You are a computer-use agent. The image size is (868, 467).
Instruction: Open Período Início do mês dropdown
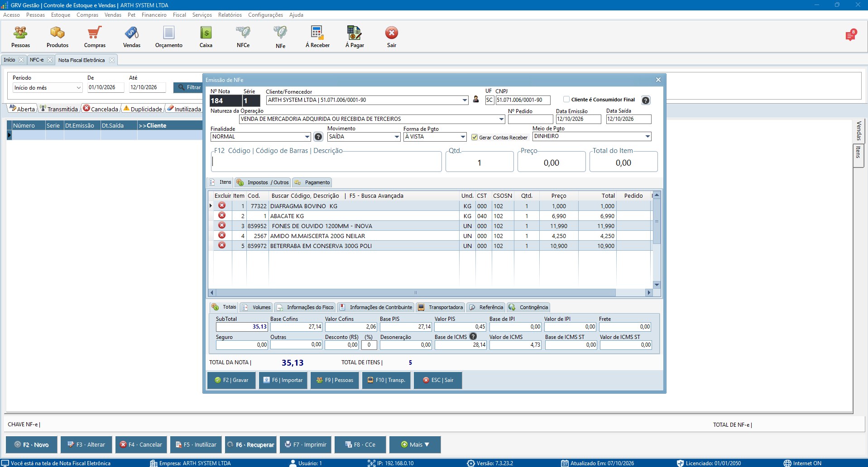[x=79, y=88]
